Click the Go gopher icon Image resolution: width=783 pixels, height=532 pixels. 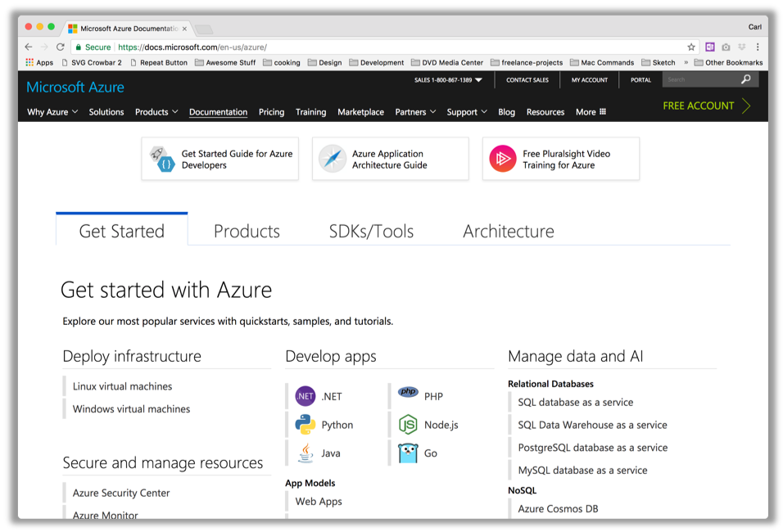408,453
